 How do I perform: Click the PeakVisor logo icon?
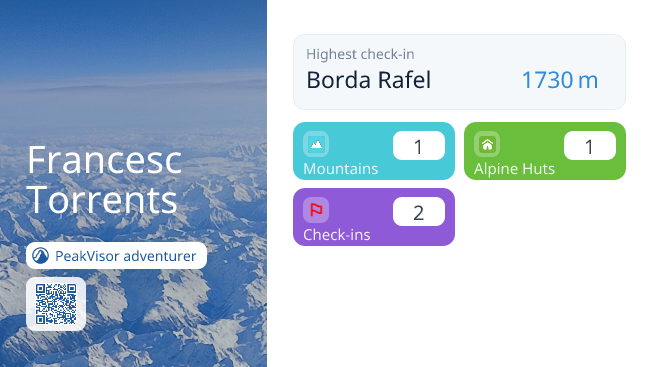[x=41, y=256]
